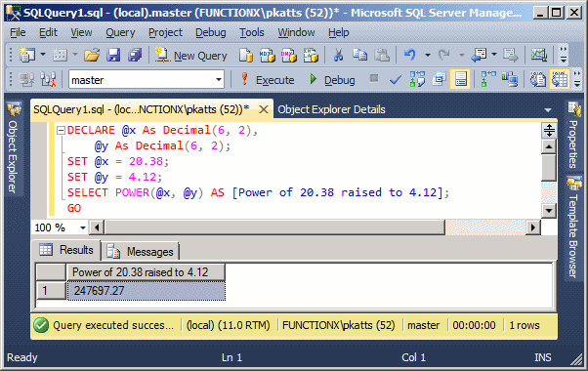Open the Undo history dropdown arrow
The image size is (588, 371).
(428, 55)
